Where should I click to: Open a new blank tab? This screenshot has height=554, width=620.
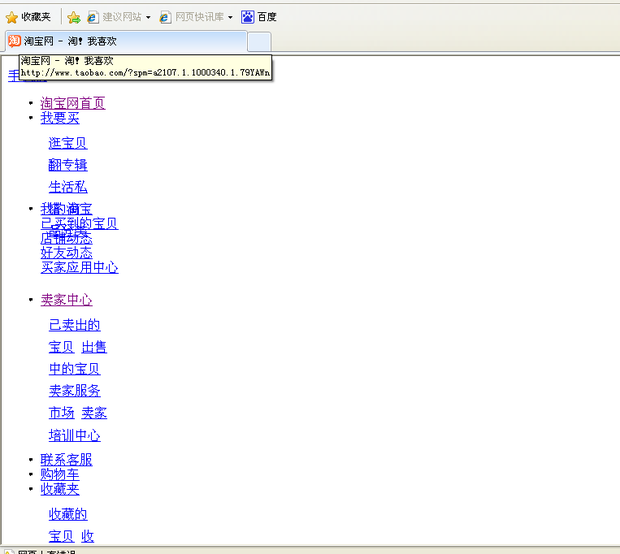[258, 41]
